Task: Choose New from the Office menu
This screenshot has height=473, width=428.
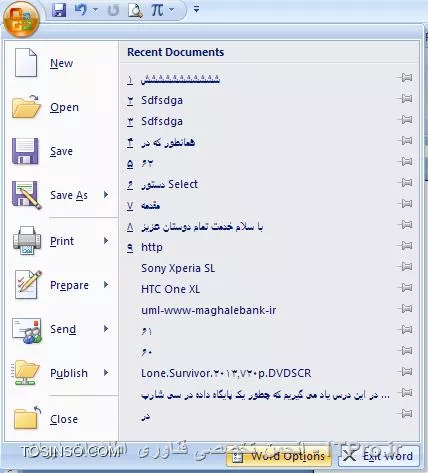Action: click(x=62, y=63)
